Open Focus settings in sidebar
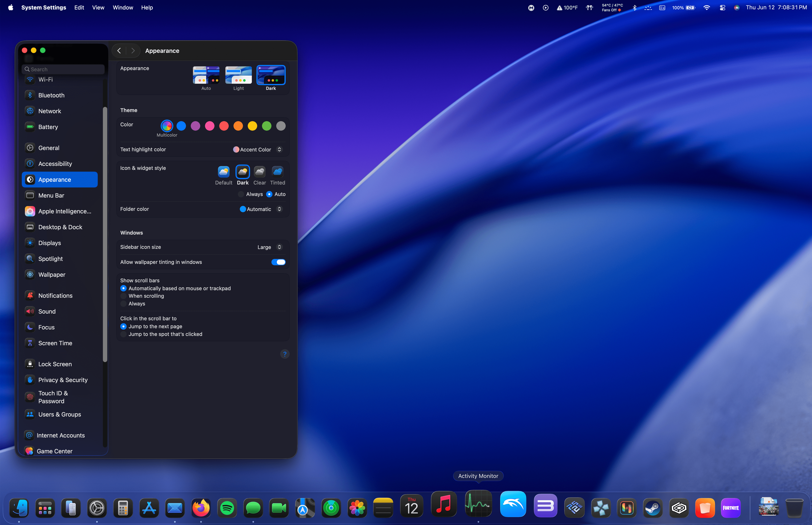Screen dimensions: 812x525 (60, 327)
